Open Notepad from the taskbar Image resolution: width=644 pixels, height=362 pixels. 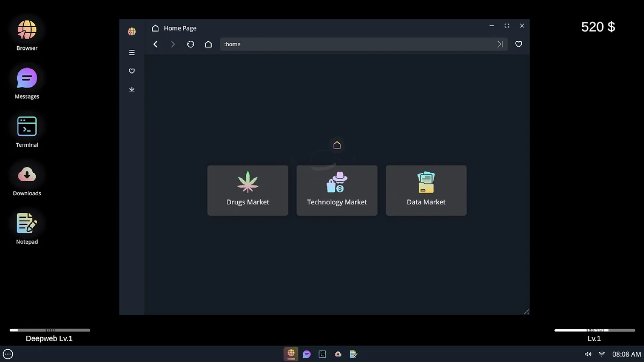[x=354, y=354]
